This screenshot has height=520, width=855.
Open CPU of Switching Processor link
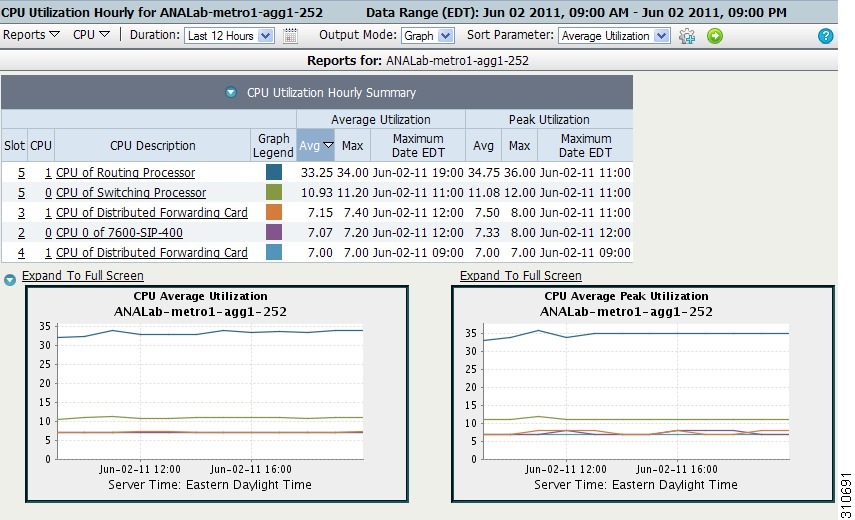pos(131,193)
